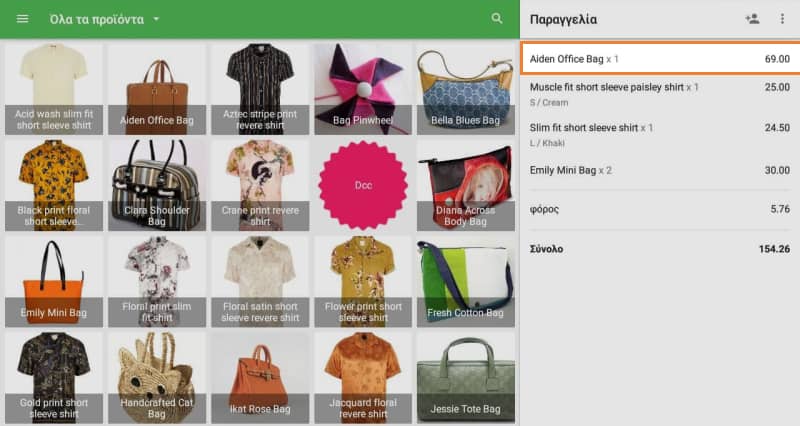Add Bag Pinwheel to the order
This screenshot has height=426, width=800.
[x=363, y=88]
